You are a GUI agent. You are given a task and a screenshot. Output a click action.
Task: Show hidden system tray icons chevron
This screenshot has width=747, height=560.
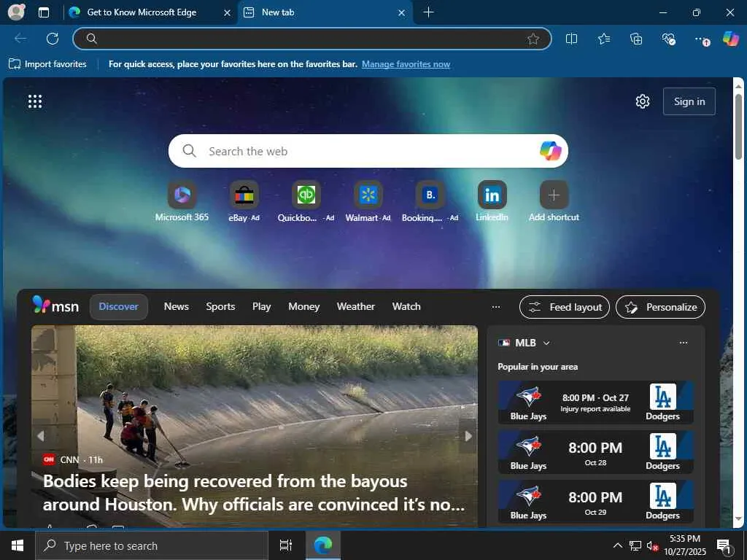617,545
